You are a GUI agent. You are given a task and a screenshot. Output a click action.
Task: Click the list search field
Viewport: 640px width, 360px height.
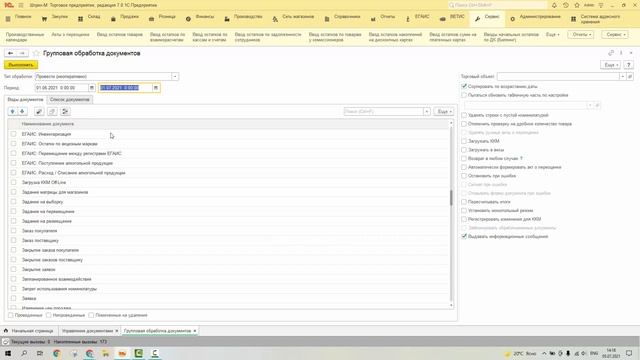383,111
